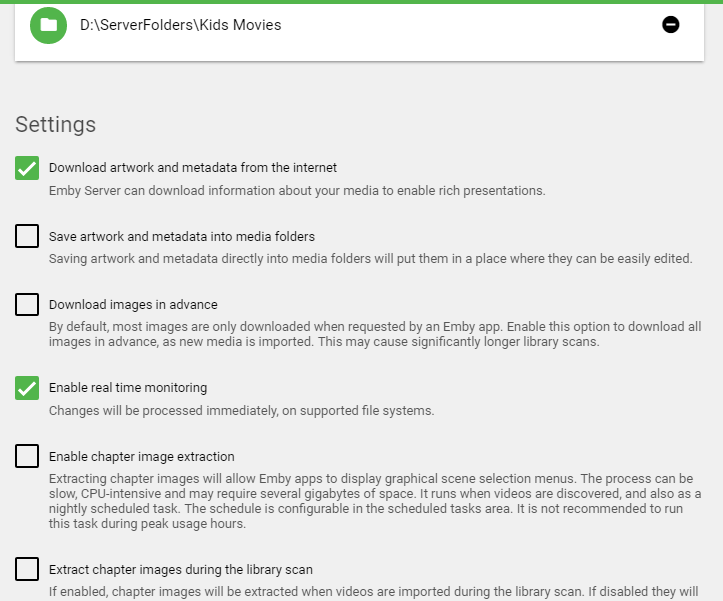Viewport: 723px width, 601px height.
Task: Click the Settings section heading
Action: (56, 125)
